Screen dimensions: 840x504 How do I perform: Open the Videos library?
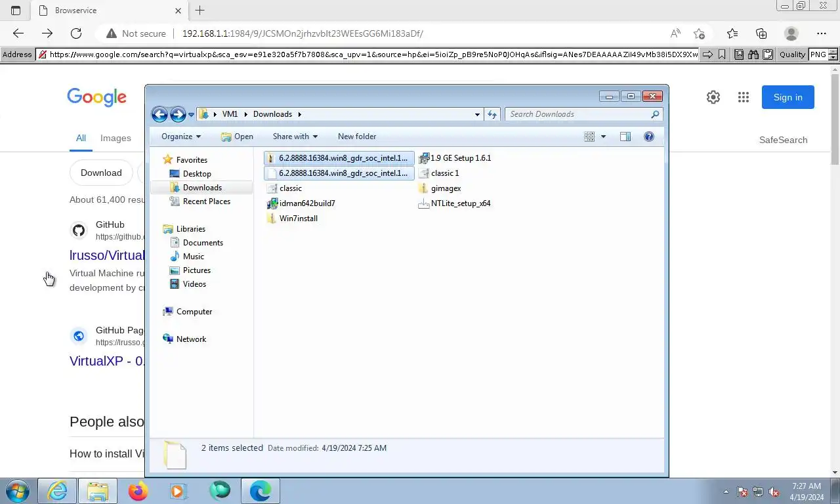(x=194, y=284)
